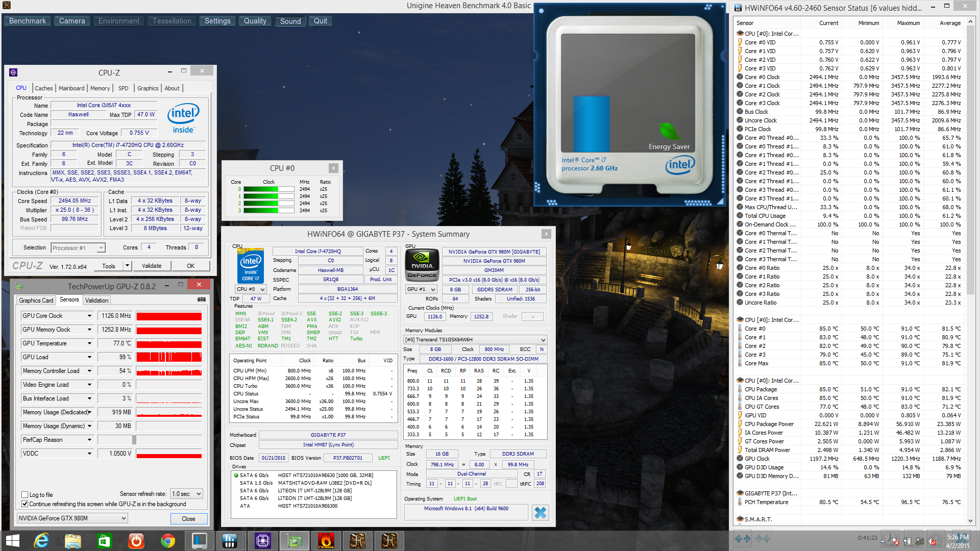Click the blue X icon in System Summary
This screenshot has width=980, height=551.
coord(540,512)
